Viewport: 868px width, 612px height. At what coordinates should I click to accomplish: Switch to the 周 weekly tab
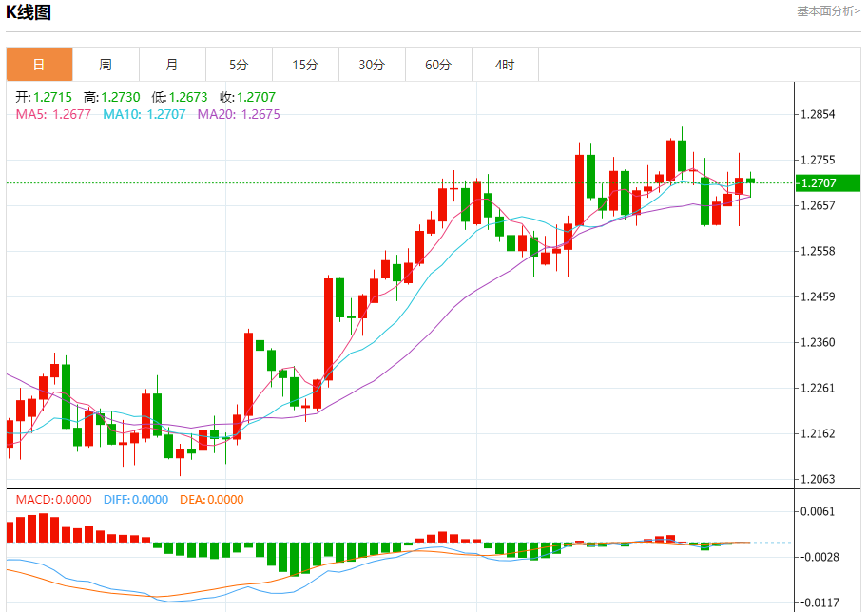[106, 65]
